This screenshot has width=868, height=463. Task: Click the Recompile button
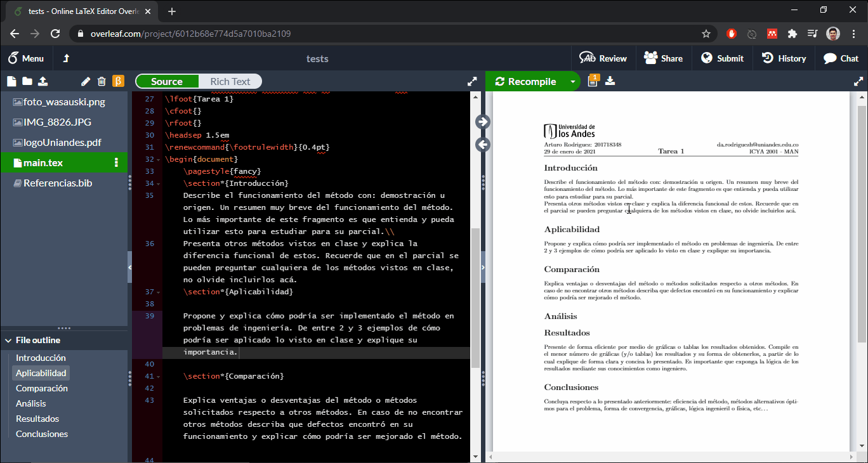[526, 81]
